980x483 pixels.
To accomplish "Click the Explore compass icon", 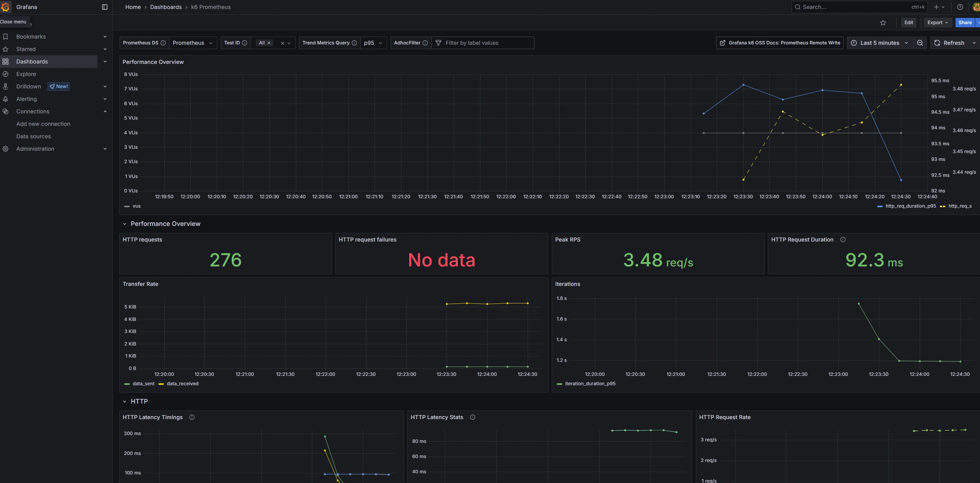I will pos(5,74).
